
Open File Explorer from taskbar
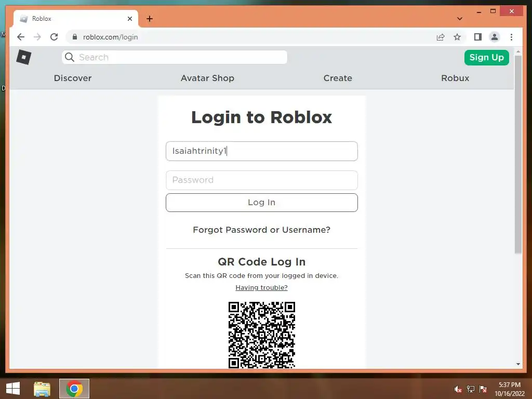click(42, 389)
